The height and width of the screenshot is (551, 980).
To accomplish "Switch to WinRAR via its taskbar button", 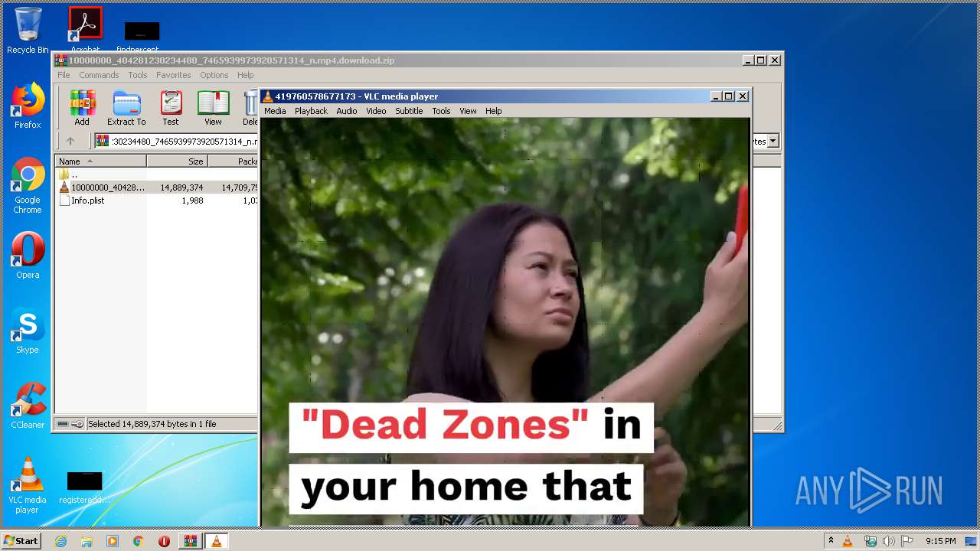I will [190, 541].
